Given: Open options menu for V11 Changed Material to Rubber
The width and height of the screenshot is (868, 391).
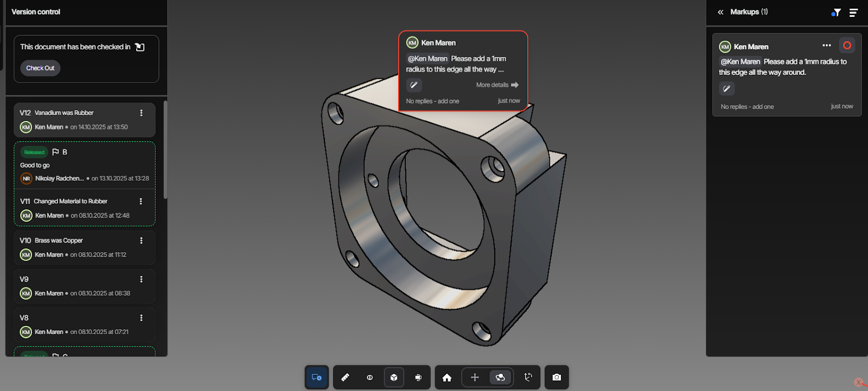Looking at the screenshot, I should pyautogui.click(x=141, y=201).
